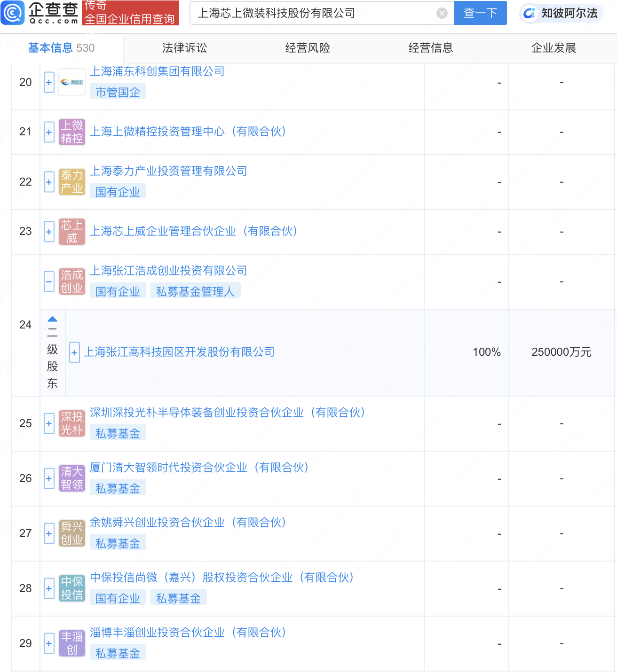
Task: Expand row 20 上海浦东科创集团 shareholders
Action: (49, 83)
